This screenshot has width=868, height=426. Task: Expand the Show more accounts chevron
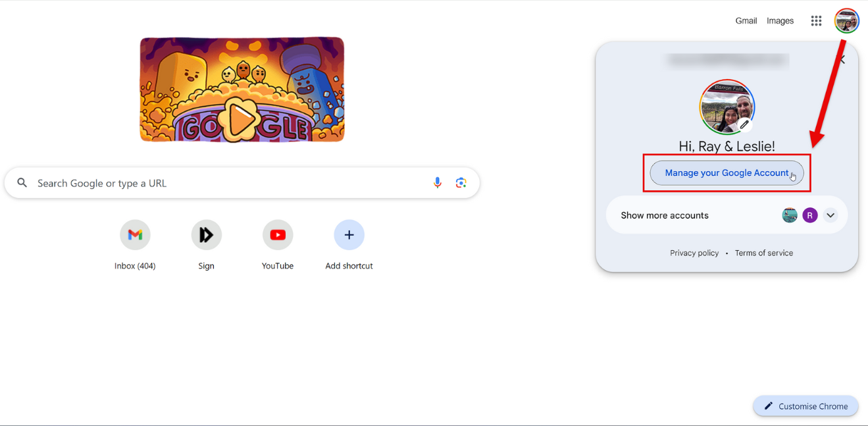click(830, 215)
